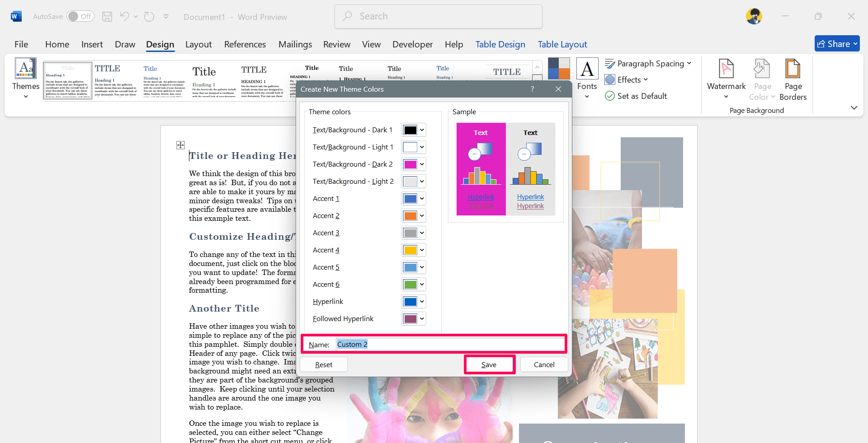The image size is (868, 443).
Task: Click Cancel in the dialog
Action: tap(544, 364)
